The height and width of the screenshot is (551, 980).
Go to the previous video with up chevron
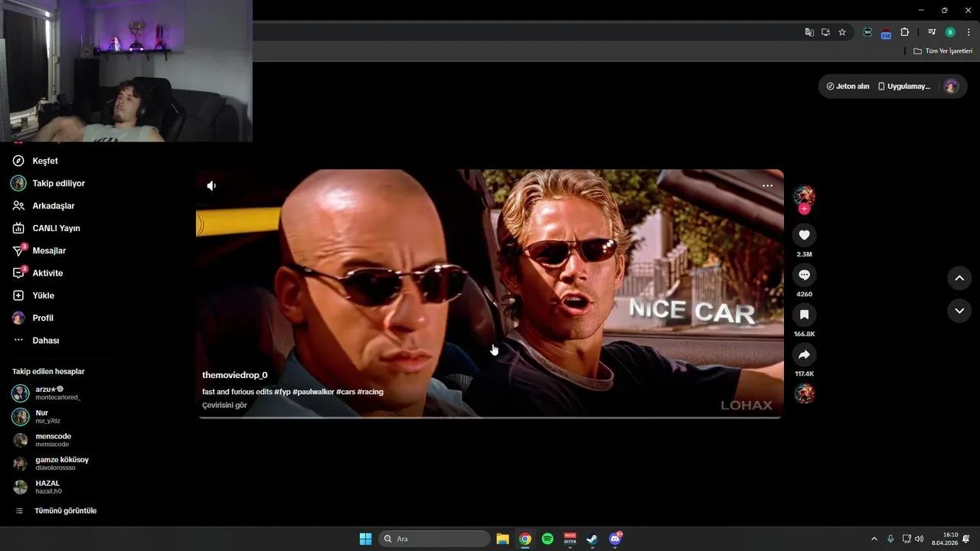[959, 278]
